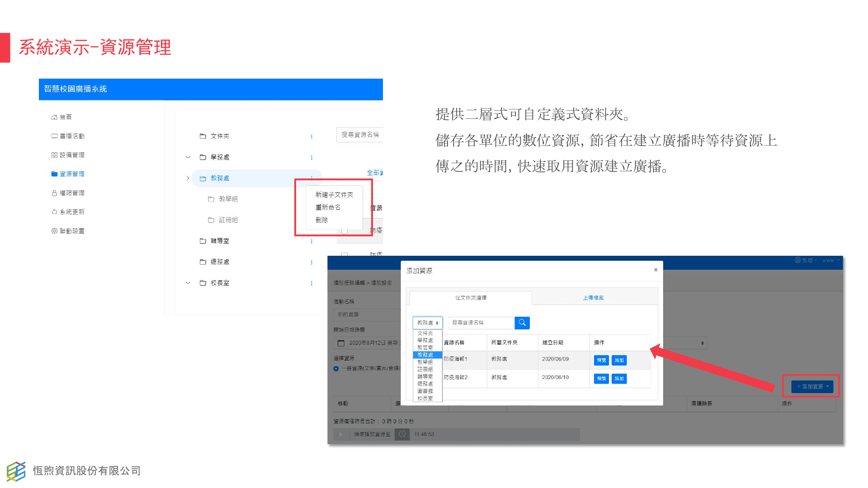
Task: Open the 添加資源 dropdown button
Action: (812, 386)
